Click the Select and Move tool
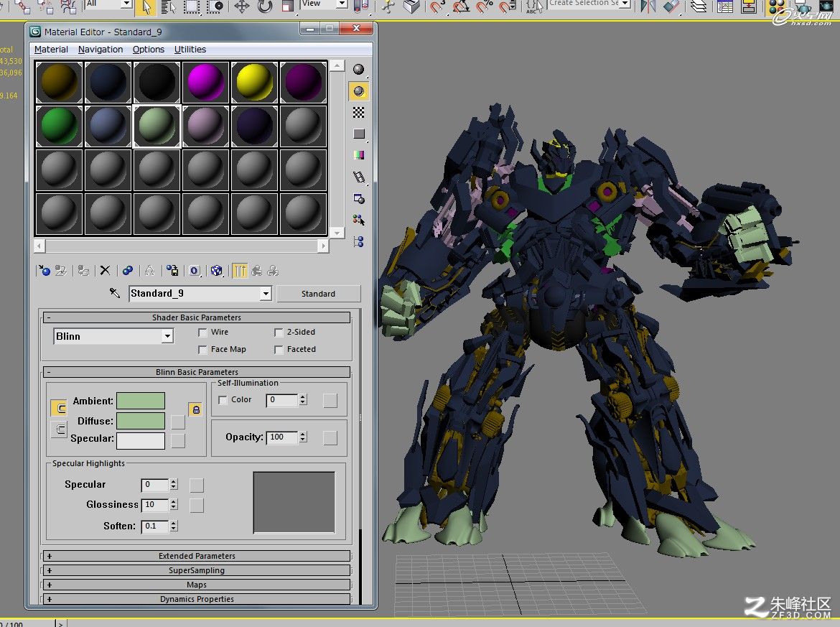840x627 pixels. pyautogui.click(x=242, y=6)
